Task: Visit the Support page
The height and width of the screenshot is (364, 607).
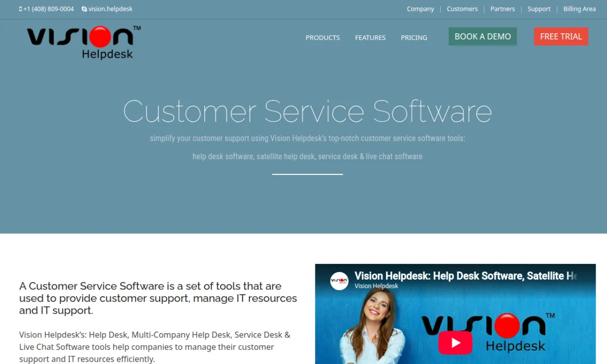Action: click(x=539, y=9)
